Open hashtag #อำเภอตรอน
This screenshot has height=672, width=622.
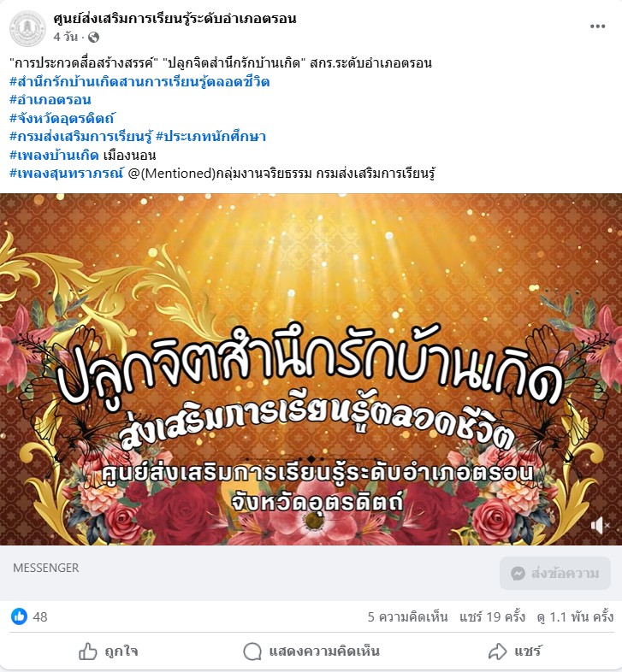(x=50, y=100)
